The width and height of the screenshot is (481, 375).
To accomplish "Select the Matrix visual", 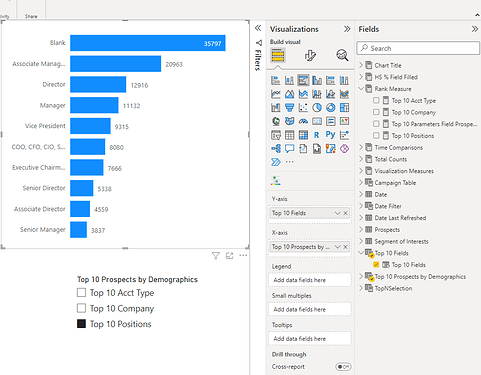I will coord(303,135).
